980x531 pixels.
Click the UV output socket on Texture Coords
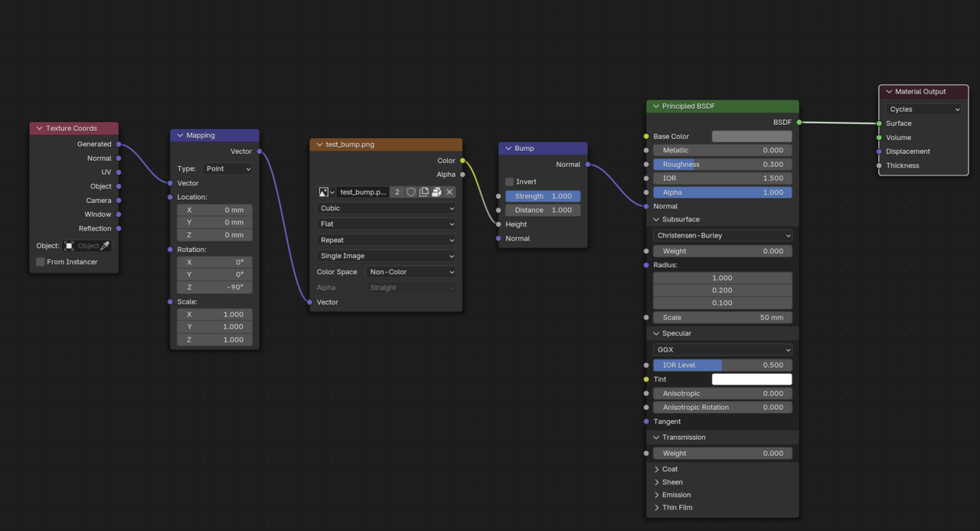click(x=119, y=172)
